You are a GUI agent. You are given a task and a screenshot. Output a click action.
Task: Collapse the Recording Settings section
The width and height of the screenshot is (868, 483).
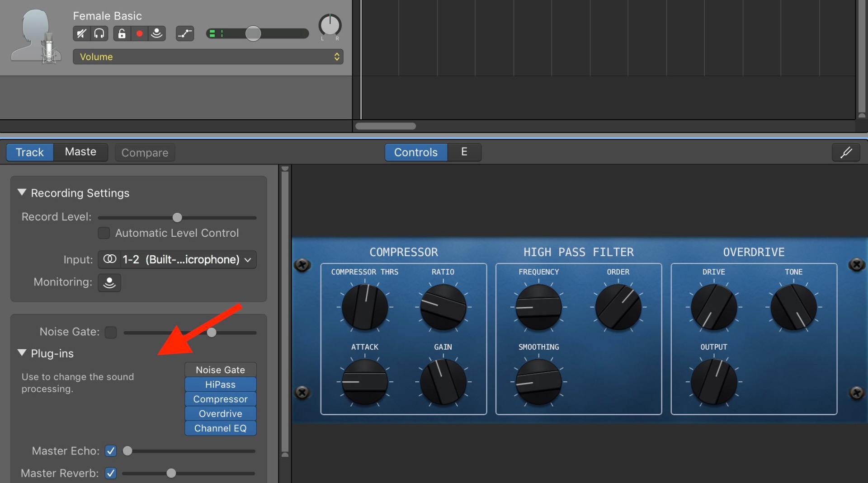click(x=22, y=192)
